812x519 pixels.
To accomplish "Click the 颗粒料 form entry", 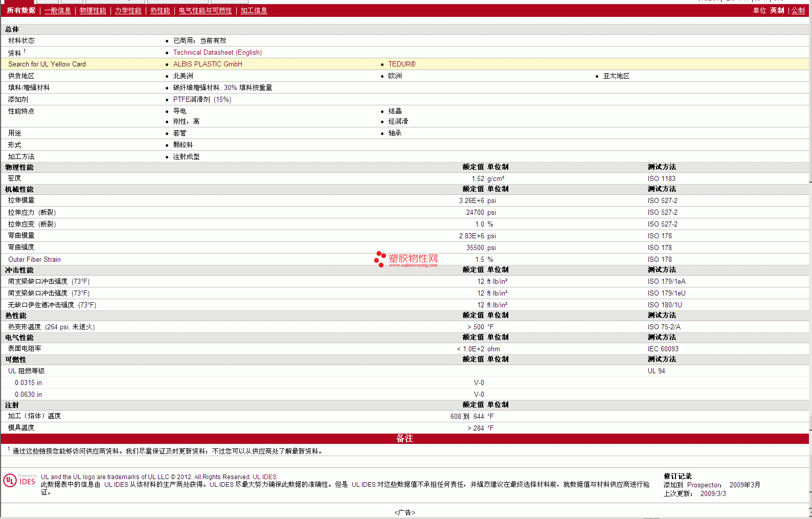I will coord(183,145).
